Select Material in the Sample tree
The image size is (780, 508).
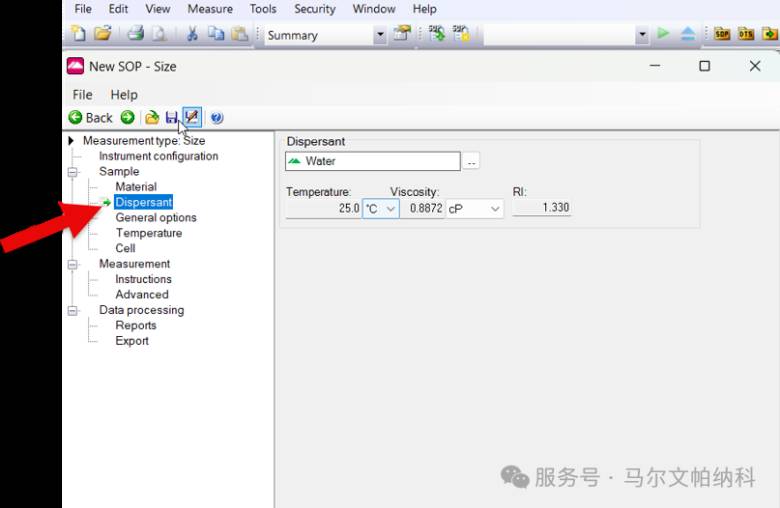pyautogui.click(x=136, y=187)
